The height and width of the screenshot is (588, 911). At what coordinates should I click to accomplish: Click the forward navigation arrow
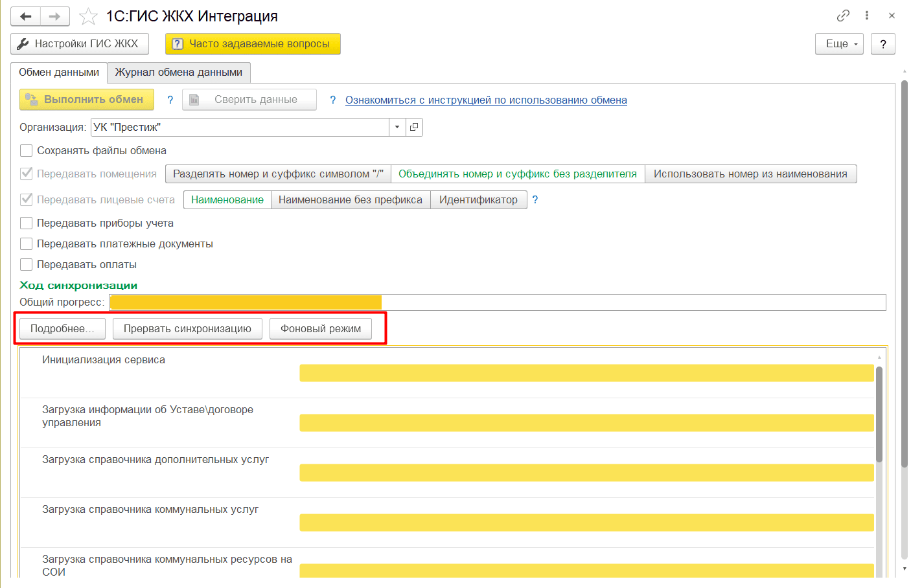tap(55, 16)
